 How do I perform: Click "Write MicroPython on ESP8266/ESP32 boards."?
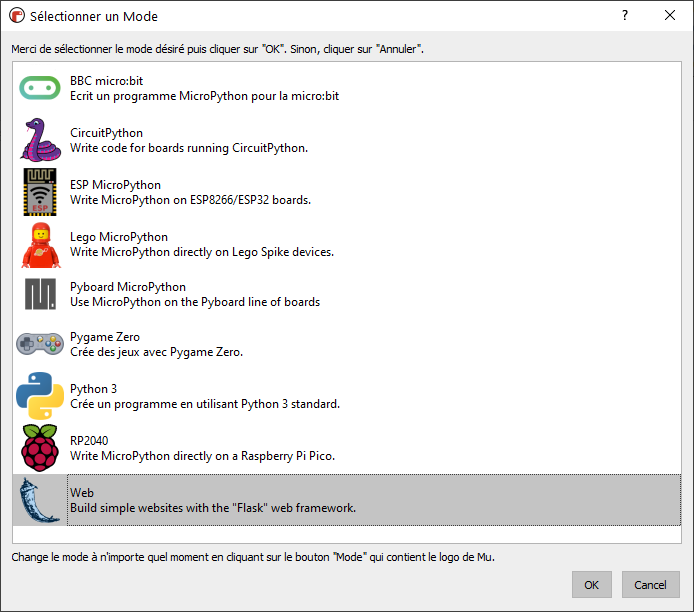pyautogui.click(x=190, y=200)
